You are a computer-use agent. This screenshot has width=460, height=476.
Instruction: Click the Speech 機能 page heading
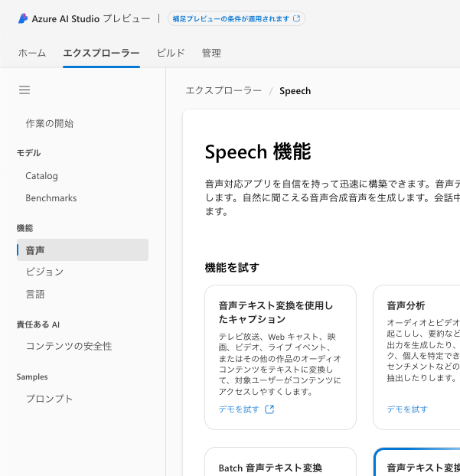258,152
